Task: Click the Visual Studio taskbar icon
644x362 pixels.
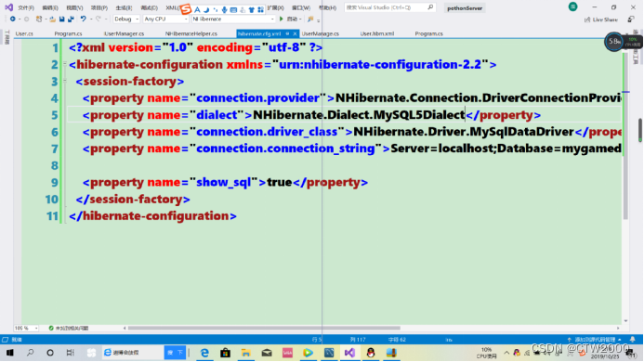Action: [x=349, y=353]
